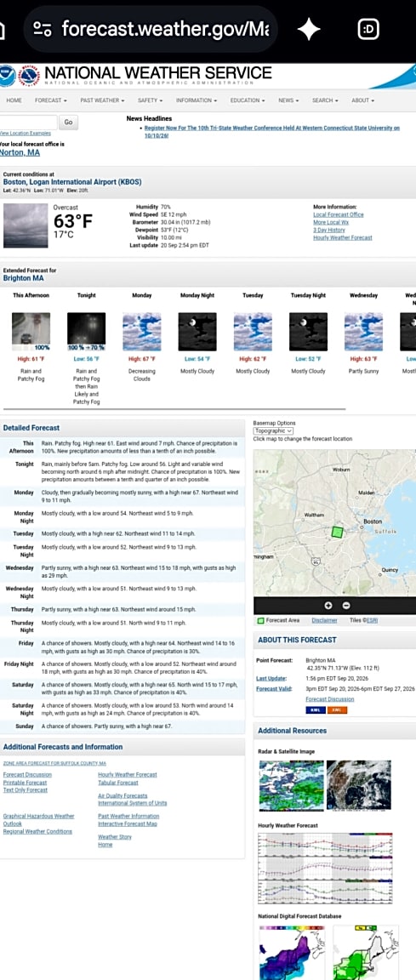Open the browser tab switcher icon
The height and width of the screenshot is (980, 416).
[x=368, y=29]
